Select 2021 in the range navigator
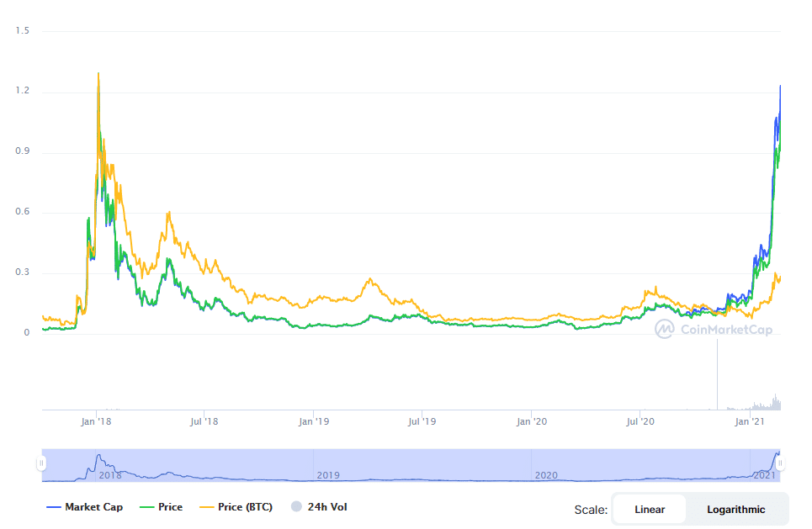 coord(763,475)
